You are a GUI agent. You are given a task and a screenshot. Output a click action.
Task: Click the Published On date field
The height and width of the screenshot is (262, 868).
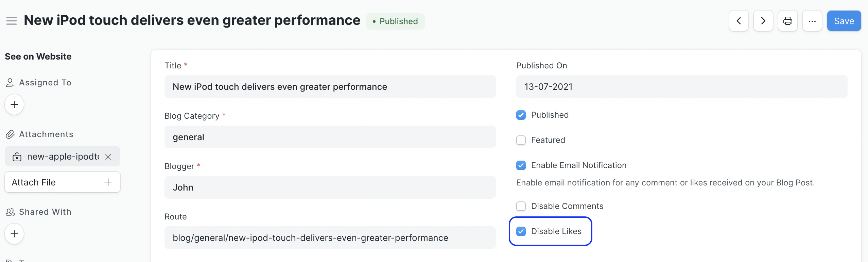(681, 87)
